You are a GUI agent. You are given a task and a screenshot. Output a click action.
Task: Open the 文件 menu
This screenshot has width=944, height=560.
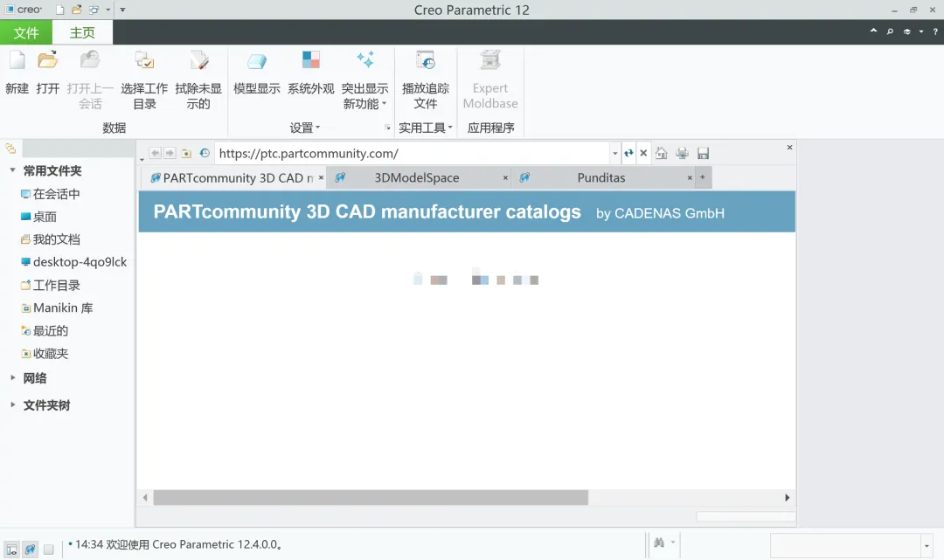point(26,32)
